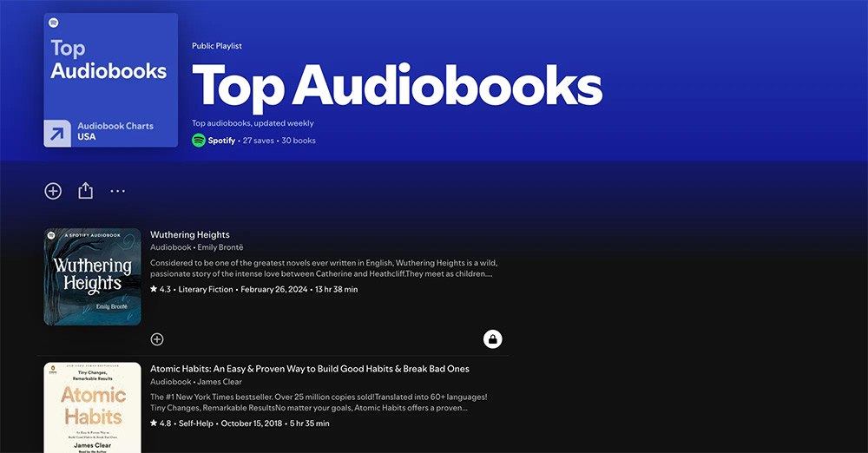Viewport: 868px width, 453px height.
Task: Open the Top Audiobooks playlist cover art
Action: pyautogui.click(x=111, y=81)
